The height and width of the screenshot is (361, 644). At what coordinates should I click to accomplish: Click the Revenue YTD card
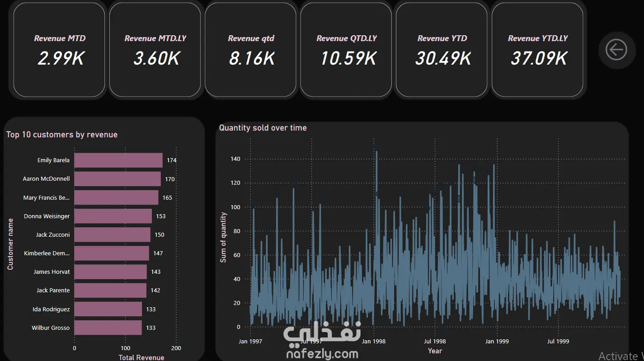tap(442, 50)
